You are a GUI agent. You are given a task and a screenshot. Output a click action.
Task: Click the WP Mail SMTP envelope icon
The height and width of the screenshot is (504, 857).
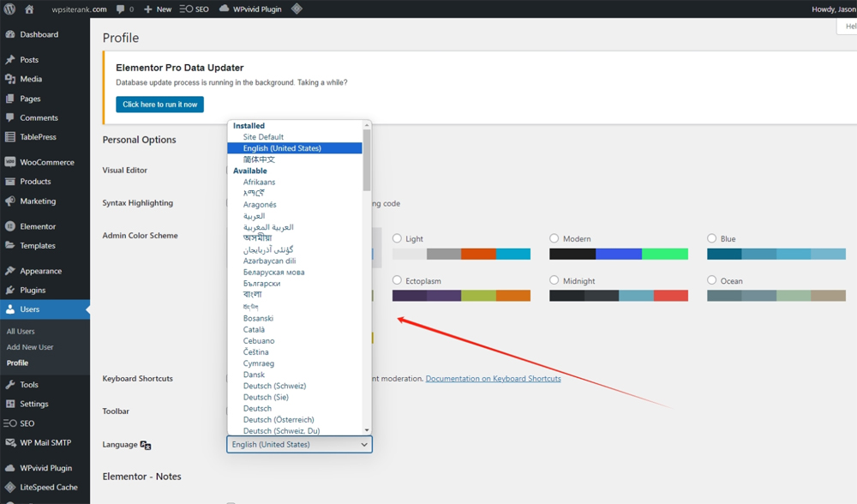tap(9, 443)
